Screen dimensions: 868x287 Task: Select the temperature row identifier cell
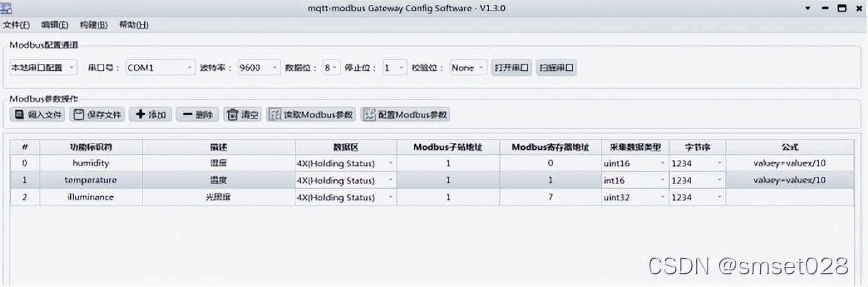tap(91, 180)
